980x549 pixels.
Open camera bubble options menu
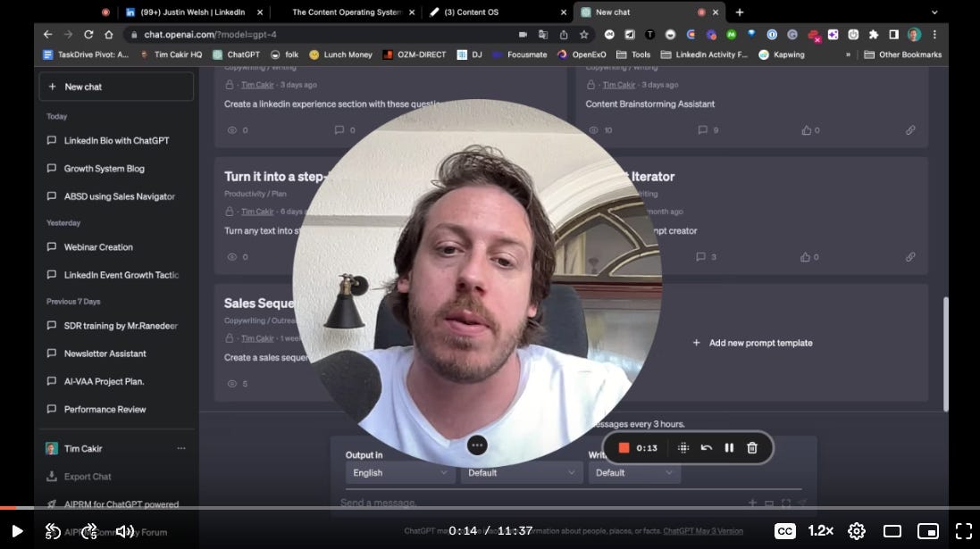coord(477,445)
